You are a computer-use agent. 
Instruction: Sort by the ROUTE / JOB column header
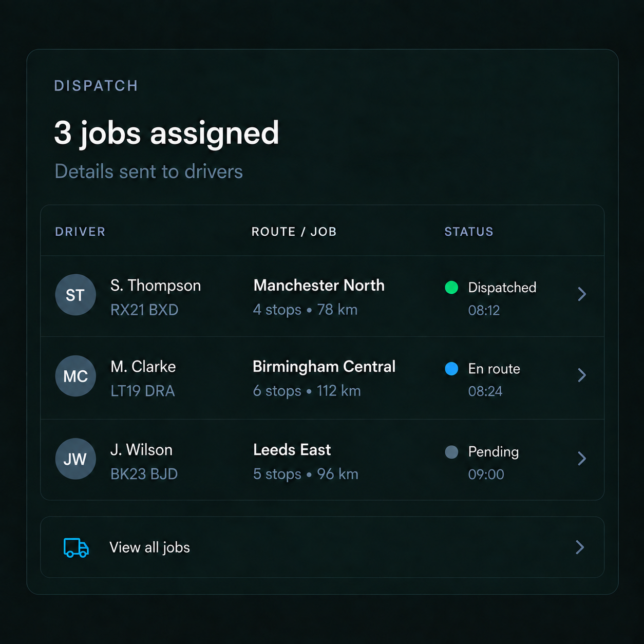click(x=294, y=232)
